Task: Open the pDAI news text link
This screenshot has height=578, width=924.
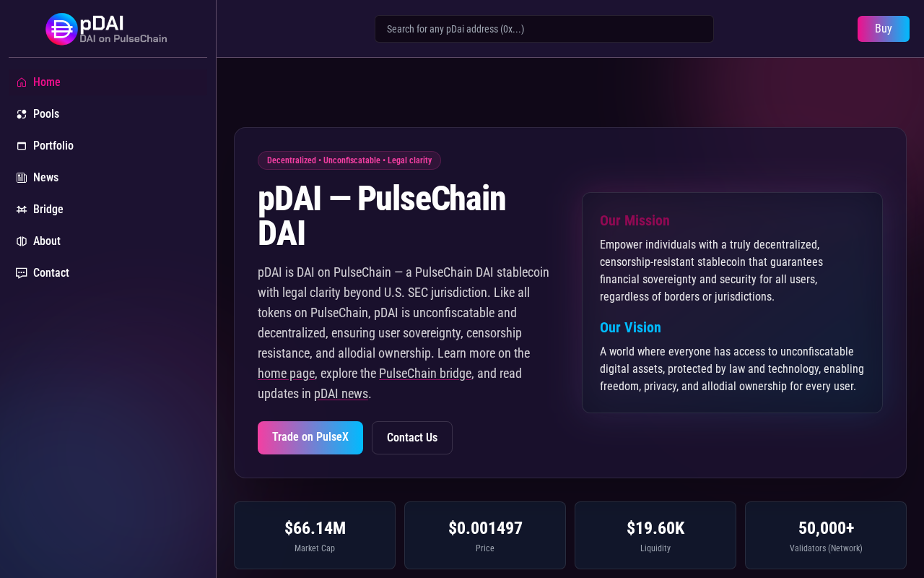Action: tap(341, 394)
